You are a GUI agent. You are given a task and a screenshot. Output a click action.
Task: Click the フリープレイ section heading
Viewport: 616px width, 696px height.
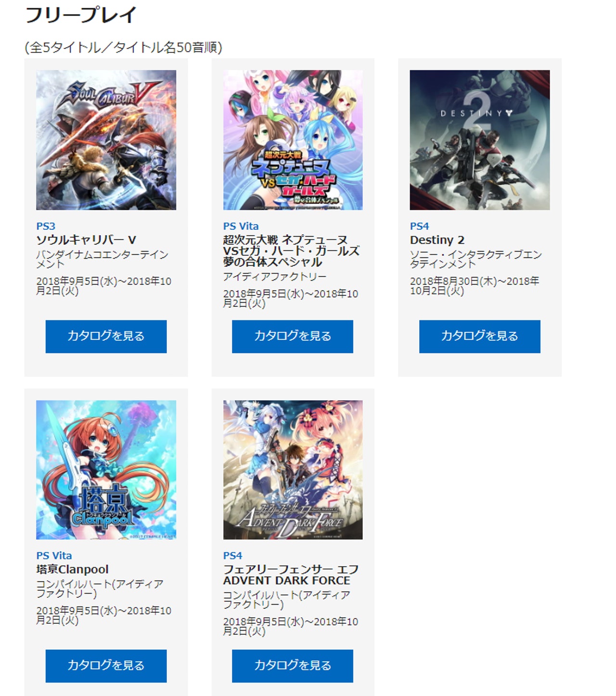[x=81, y=15]
